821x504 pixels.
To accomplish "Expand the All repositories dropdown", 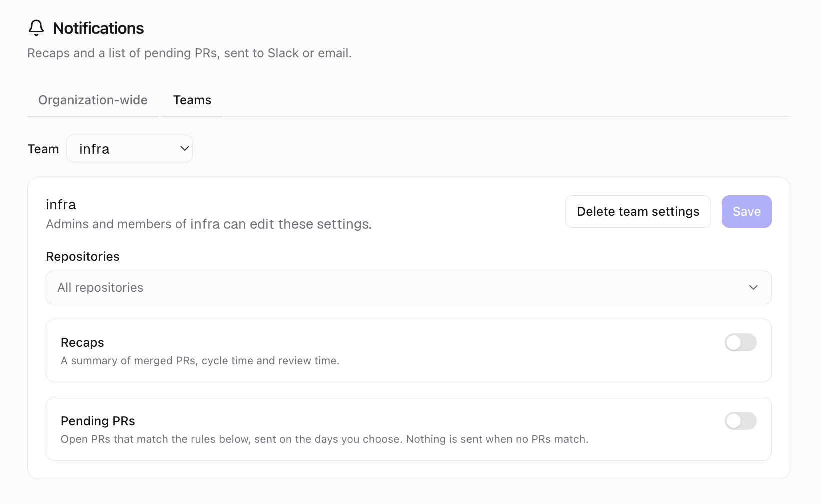I will pyautogui.click(x=408, y=287).
